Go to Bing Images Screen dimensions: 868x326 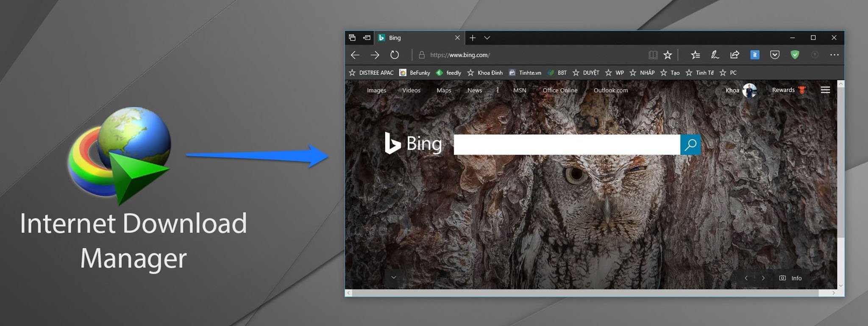376,90
